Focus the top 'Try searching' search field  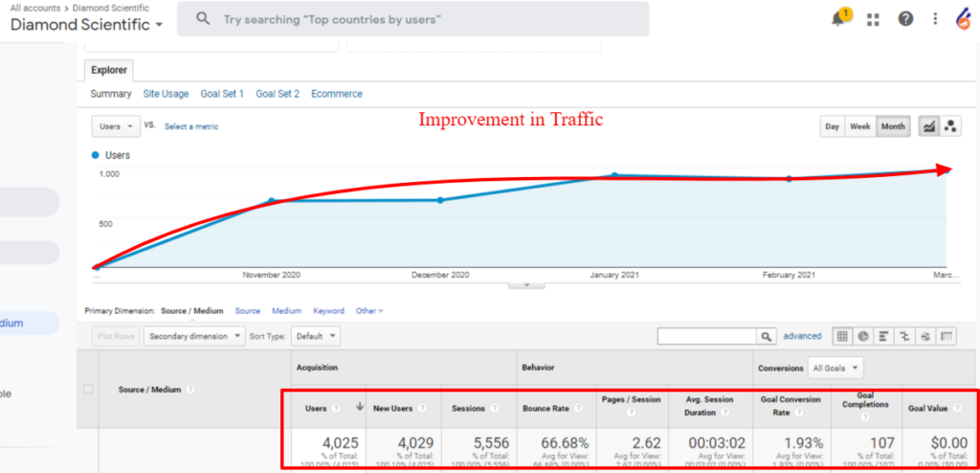pyautogui.click(x=412, y=19)
